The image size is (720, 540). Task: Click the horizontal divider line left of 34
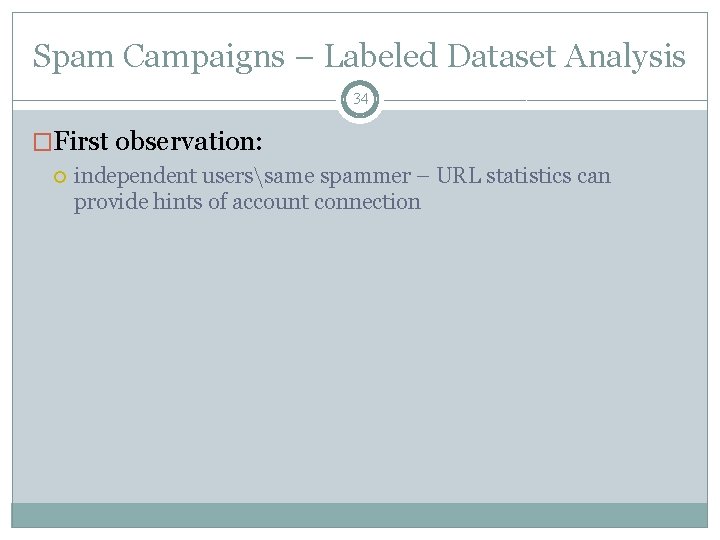174,100
